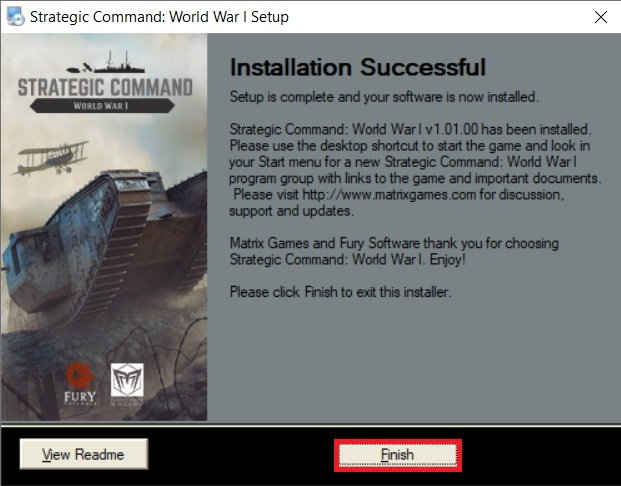
Task: Open the View Readme button
Action: pos(84,454)
